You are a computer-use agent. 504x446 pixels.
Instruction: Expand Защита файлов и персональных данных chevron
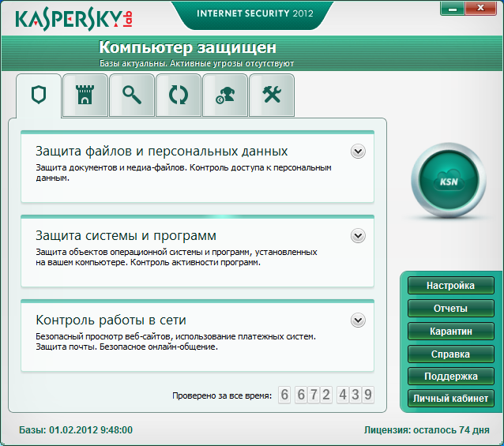[x=358, y=152]
